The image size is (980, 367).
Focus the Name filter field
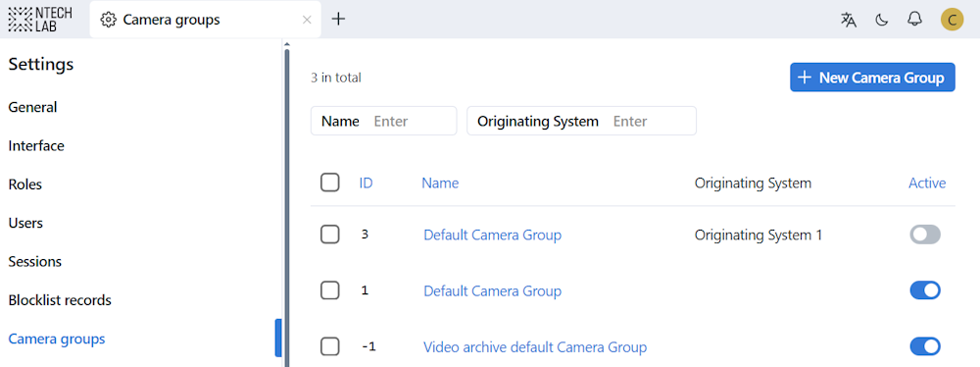coord(384,121)
